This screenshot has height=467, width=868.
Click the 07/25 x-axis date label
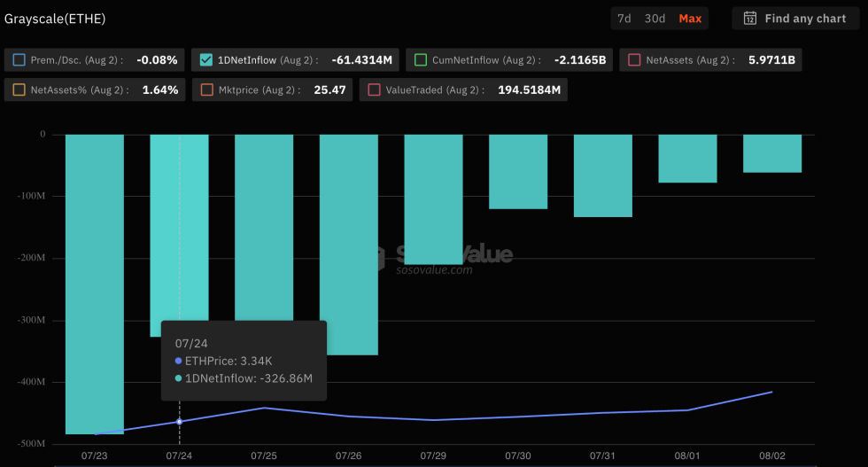[x=264, y=455]
